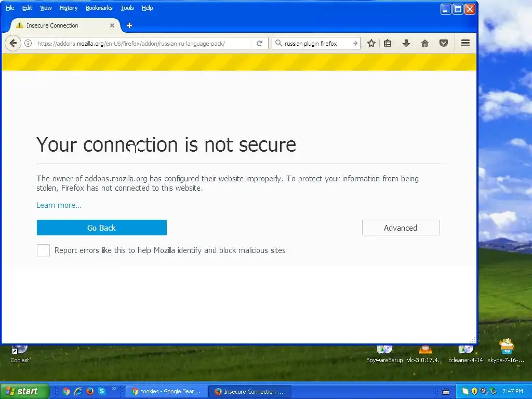The height and width of the screenshot is (399, 532).
Task: Open the File menu
Action: 10,8
